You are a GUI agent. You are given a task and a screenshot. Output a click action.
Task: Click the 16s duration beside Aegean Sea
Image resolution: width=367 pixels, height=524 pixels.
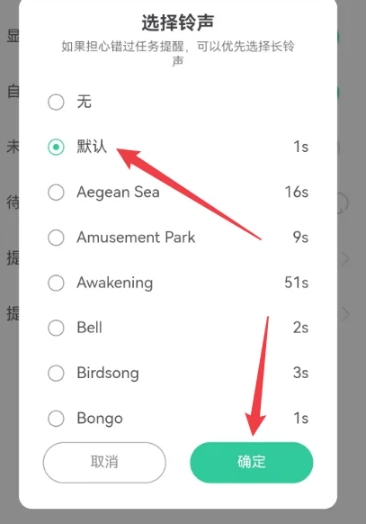(296, 192)
